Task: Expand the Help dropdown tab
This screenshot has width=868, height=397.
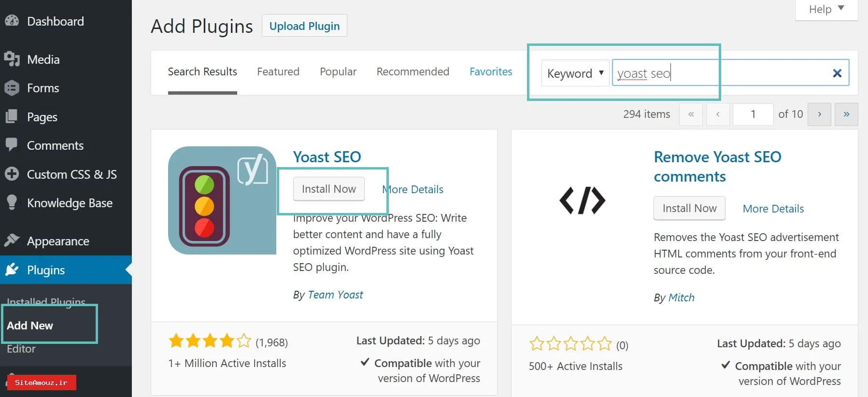Action: [826, 9]
